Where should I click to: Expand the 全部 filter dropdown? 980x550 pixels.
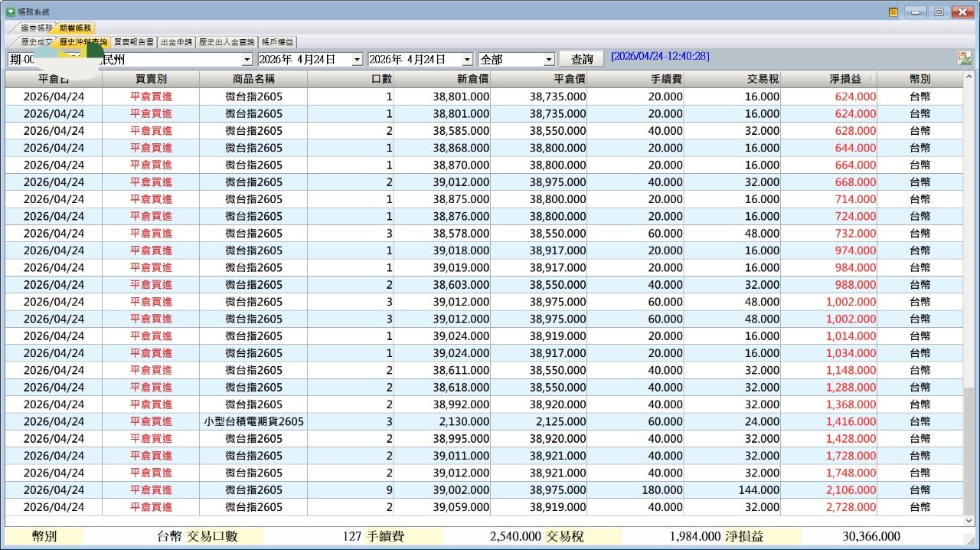click(548, 60)
